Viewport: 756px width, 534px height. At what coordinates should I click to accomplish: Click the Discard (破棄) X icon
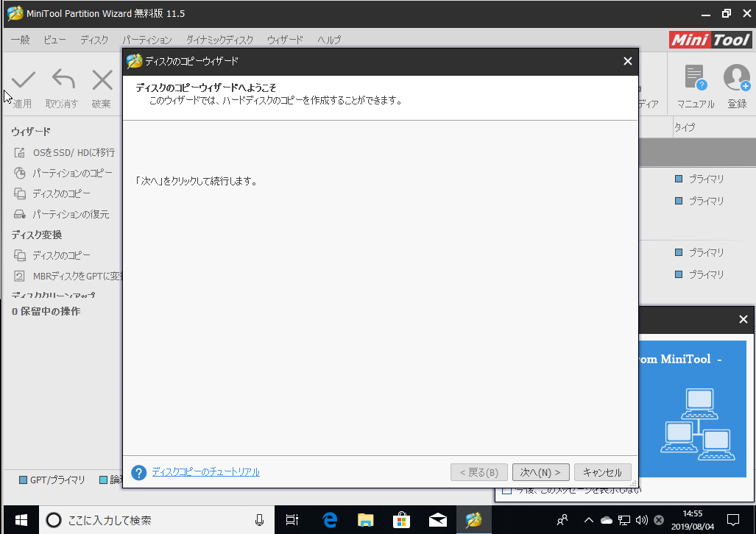coord(102,80)
